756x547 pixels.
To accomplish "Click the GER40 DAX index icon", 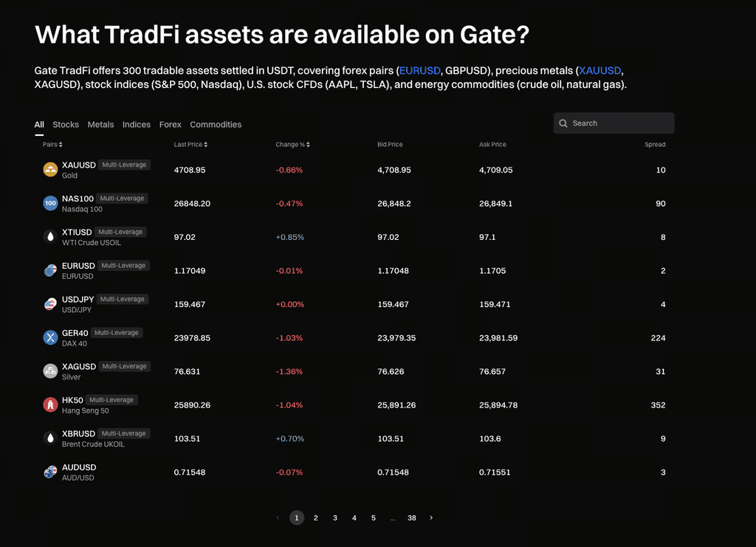I will coord(50,337).
